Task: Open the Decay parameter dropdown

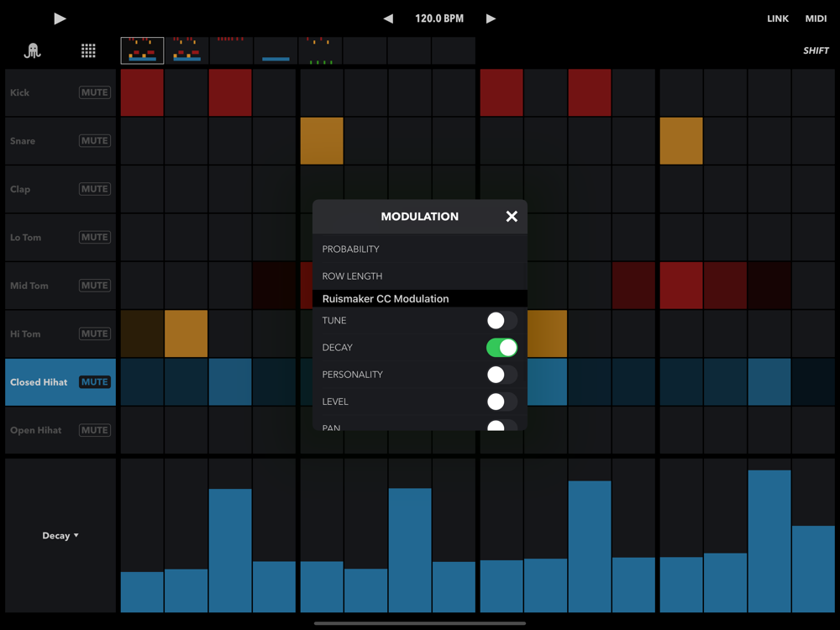Action: pos(60,536)
